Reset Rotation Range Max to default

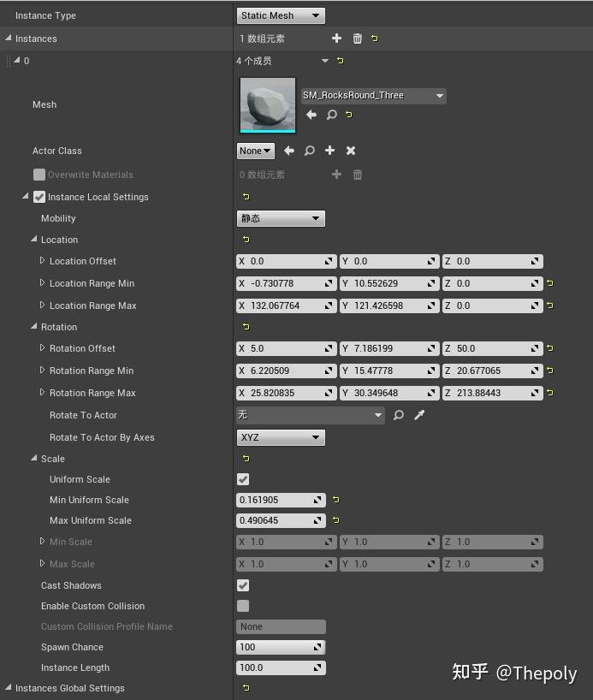point(550,393)
